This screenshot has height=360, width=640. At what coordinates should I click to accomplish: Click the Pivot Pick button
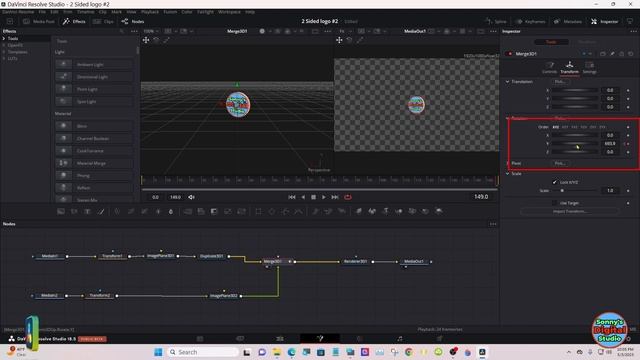560,163
